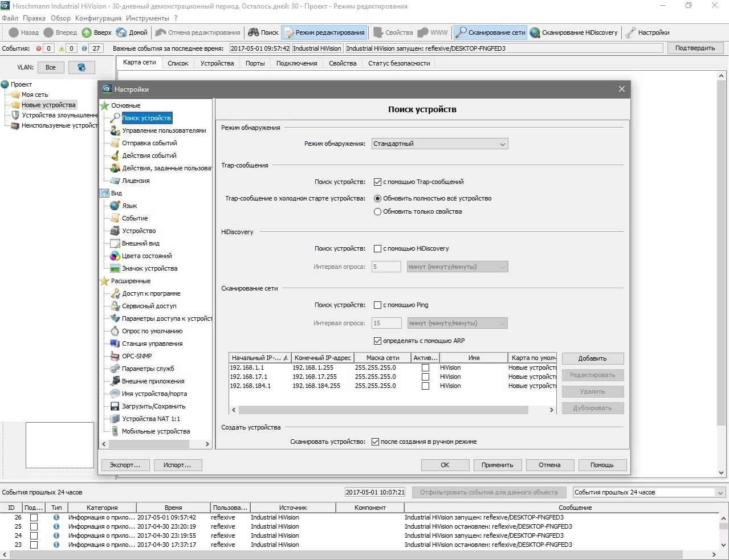Open События прошлых 24 часов dropdown
The height and width of the screenshot is (560, 729).
point(649,492)
